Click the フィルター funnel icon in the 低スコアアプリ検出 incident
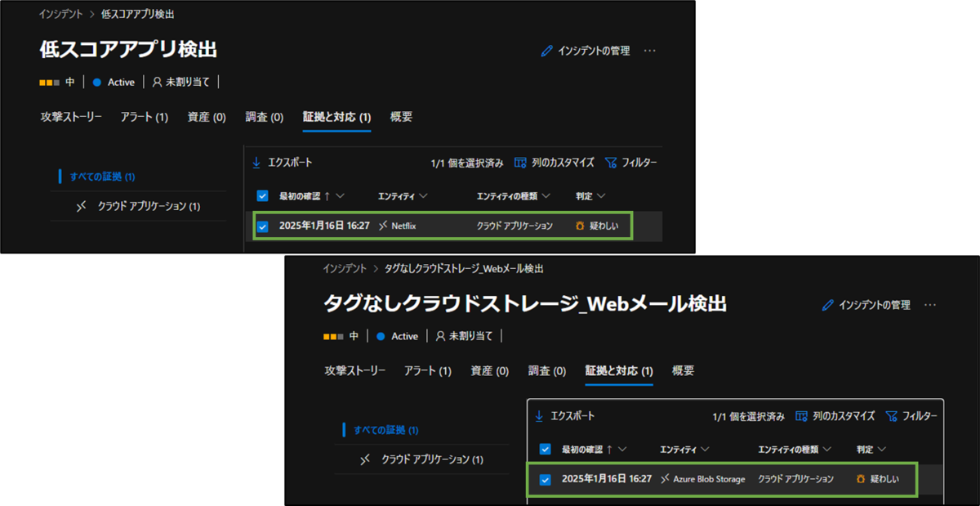980x506 pixels. click(610, 163)
